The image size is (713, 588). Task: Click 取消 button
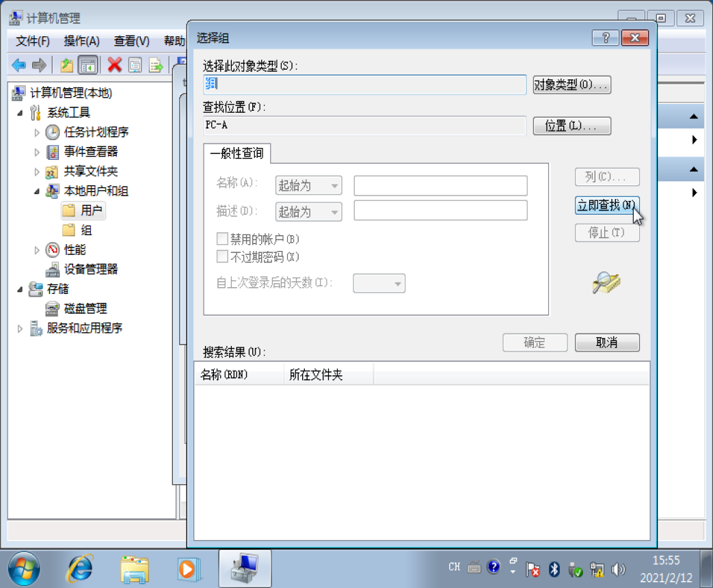tap(607, 343)
